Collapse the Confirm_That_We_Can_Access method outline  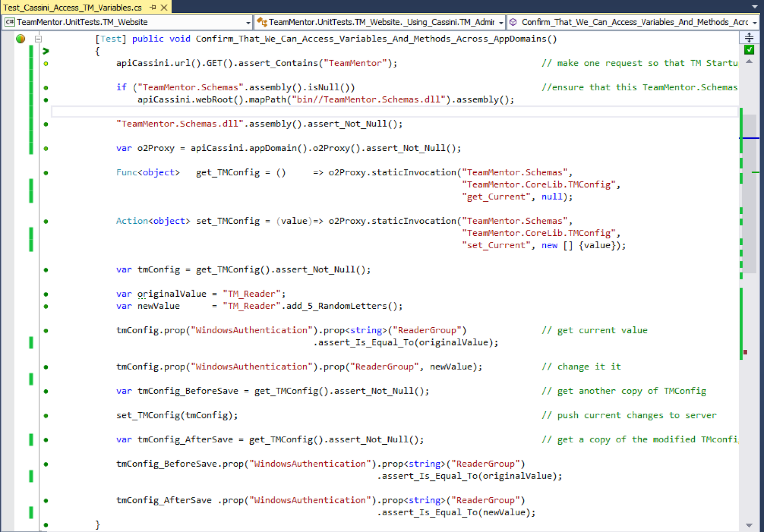click(39, 39)
